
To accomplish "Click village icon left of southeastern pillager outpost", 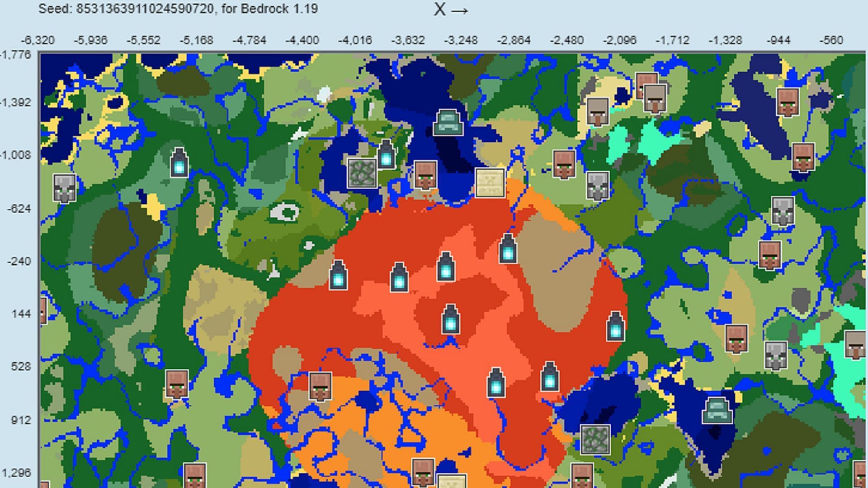I will coord(736,338).
